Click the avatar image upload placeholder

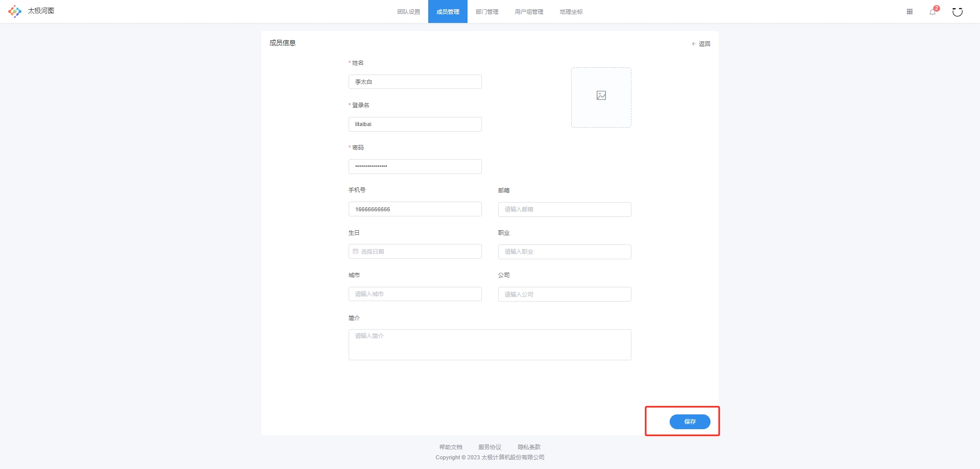point(601,97)
